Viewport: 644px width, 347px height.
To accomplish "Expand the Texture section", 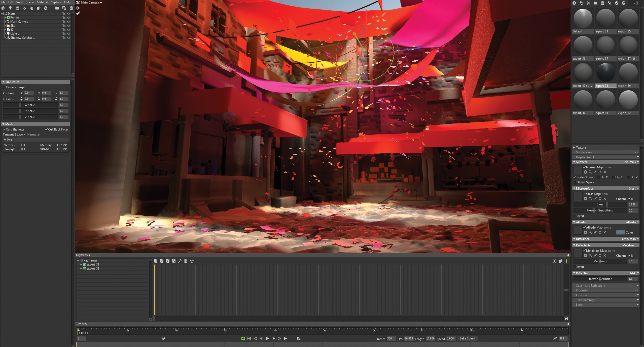I will [x=574, y=148].
